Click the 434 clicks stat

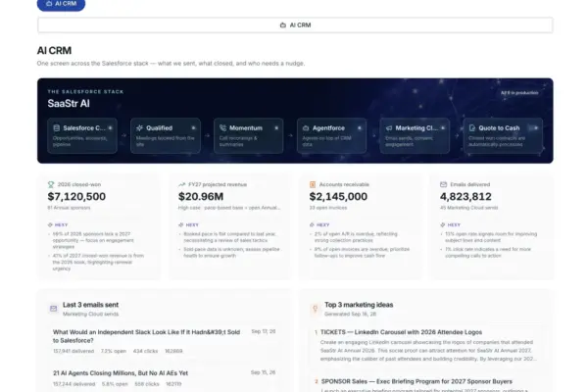coord(145,351)
